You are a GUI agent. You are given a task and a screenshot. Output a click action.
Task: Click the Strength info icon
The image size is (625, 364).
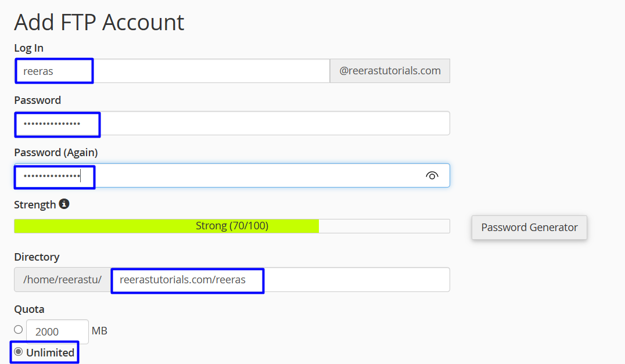coord(64,204)
